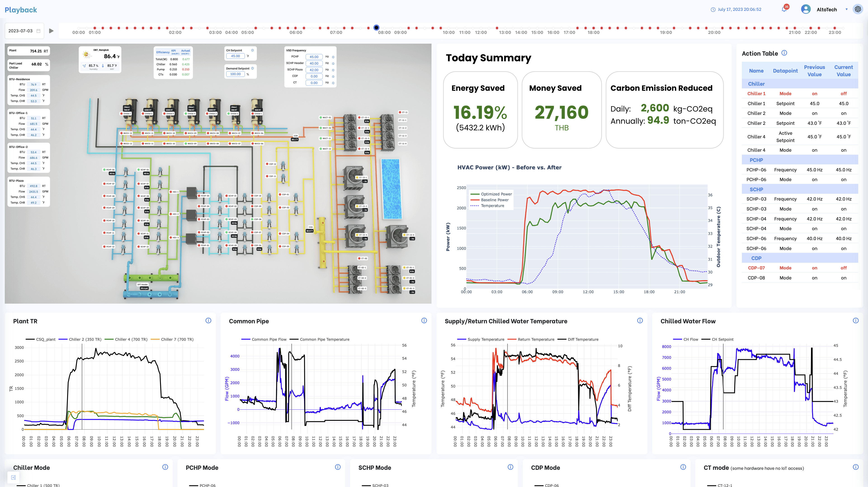The image size is (868, 487).
Task: Click the AltoTech user avatar icon
Action: tap(806, 9)
